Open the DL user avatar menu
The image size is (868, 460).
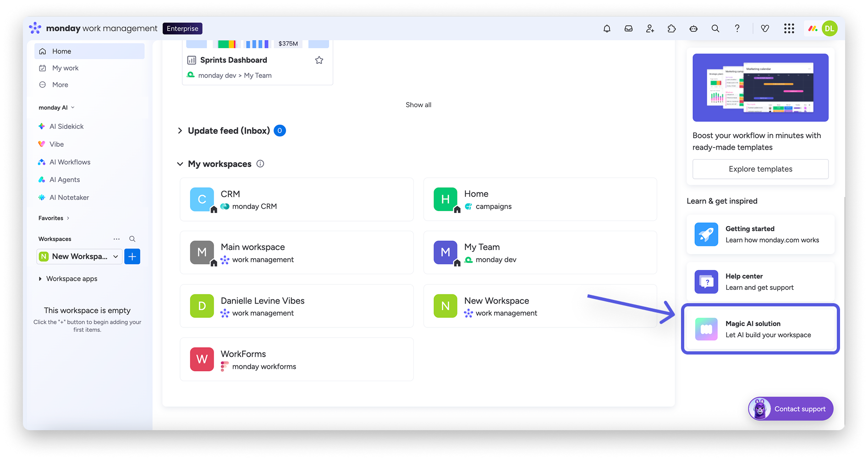click(830, 28)
